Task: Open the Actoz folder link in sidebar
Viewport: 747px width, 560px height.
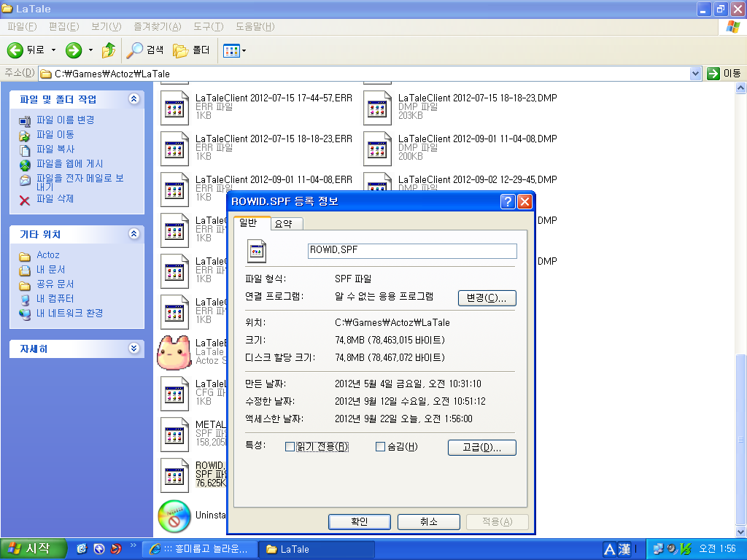Action: (48, 255)
